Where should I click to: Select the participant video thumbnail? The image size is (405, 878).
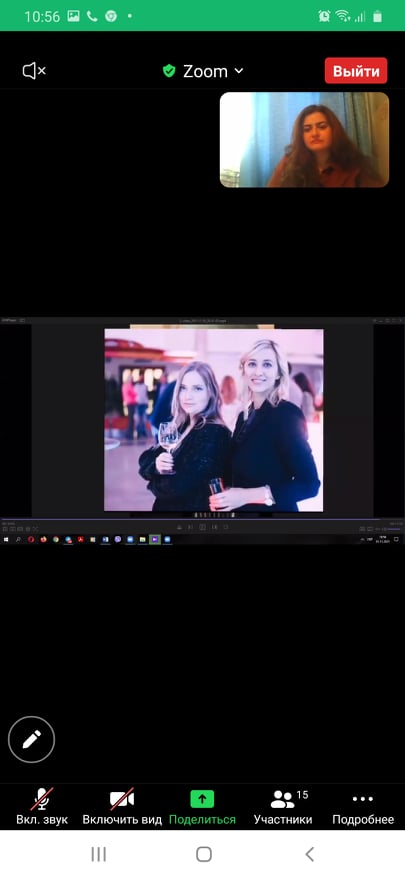coord(304,139)
